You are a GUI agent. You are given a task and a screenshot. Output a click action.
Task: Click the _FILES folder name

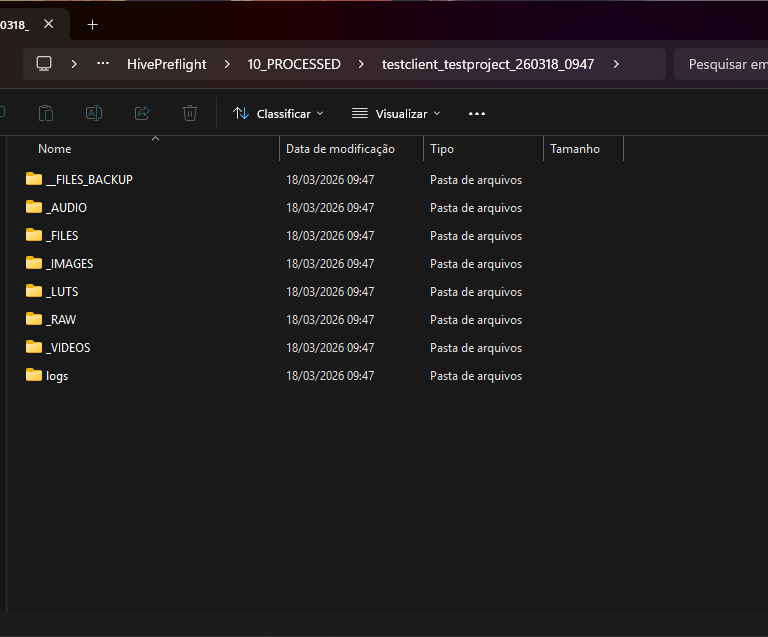[62, 236]
